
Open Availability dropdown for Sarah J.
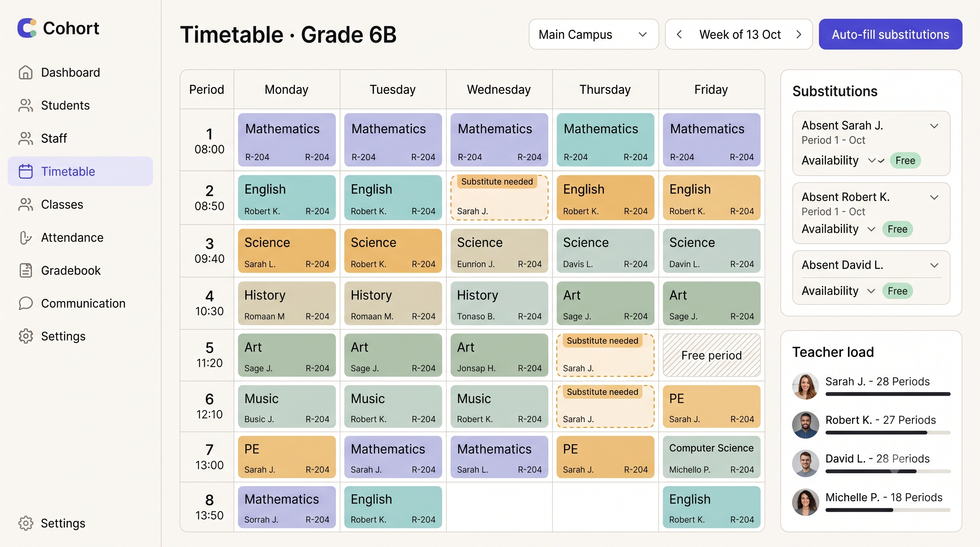click(x=876, y=161)
